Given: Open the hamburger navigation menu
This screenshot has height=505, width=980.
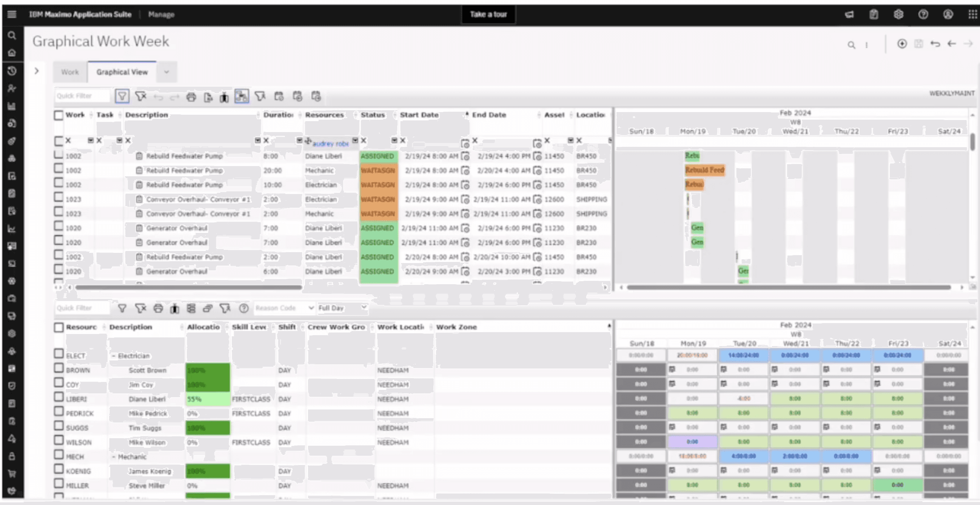Looking at the screenshot, I should pos(12,14).
